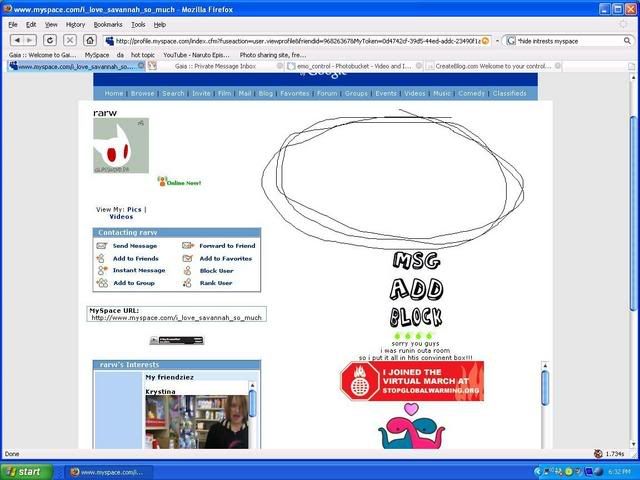640x480 pixels.
Task: Click the Add to Favorites icon
Action: [x=187, y=258]
